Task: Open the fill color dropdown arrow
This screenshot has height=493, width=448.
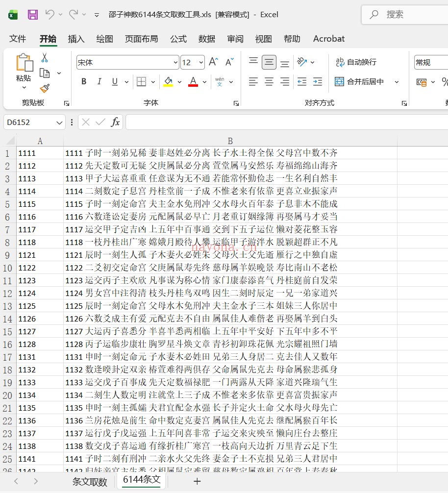Action: [179, 82]
